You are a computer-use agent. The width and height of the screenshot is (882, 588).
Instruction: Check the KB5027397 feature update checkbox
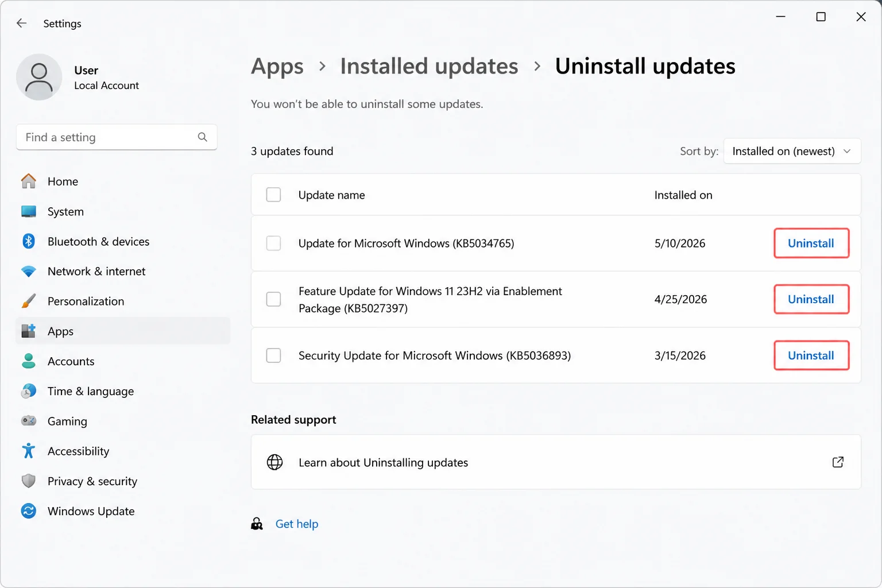(274, 299)
